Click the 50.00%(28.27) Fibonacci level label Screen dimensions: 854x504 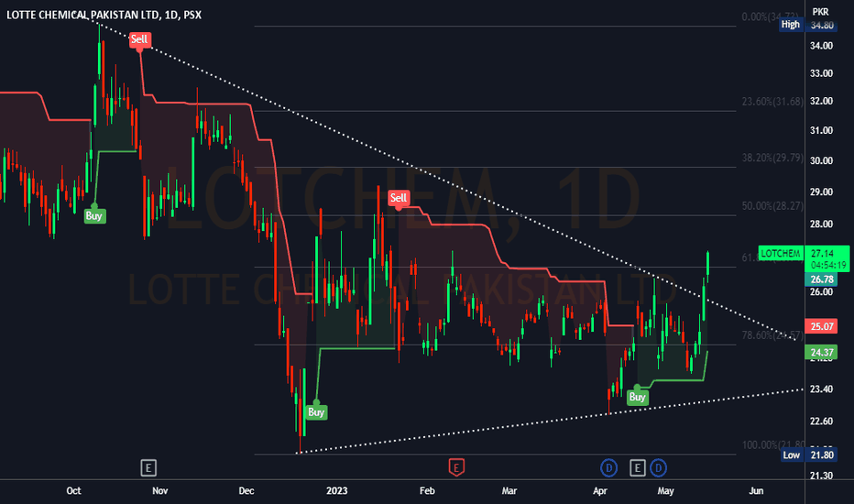772,206
